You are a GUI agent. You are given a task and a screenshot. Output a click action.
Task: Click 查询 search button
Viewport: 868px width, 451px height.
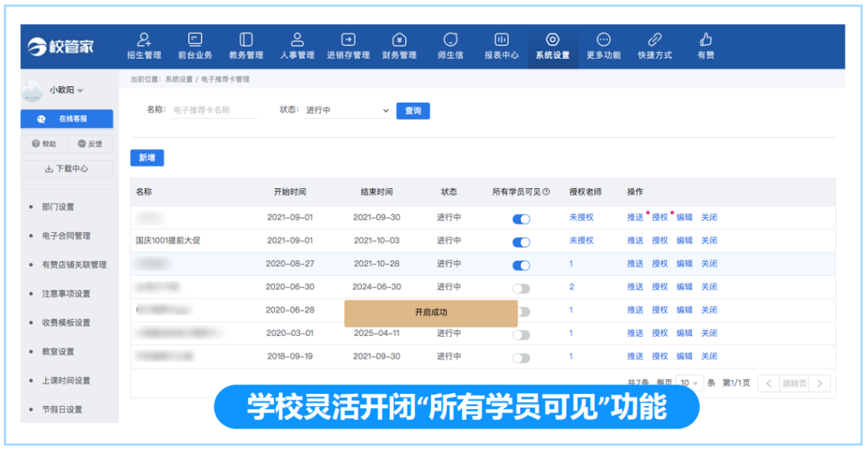(413, 111)
